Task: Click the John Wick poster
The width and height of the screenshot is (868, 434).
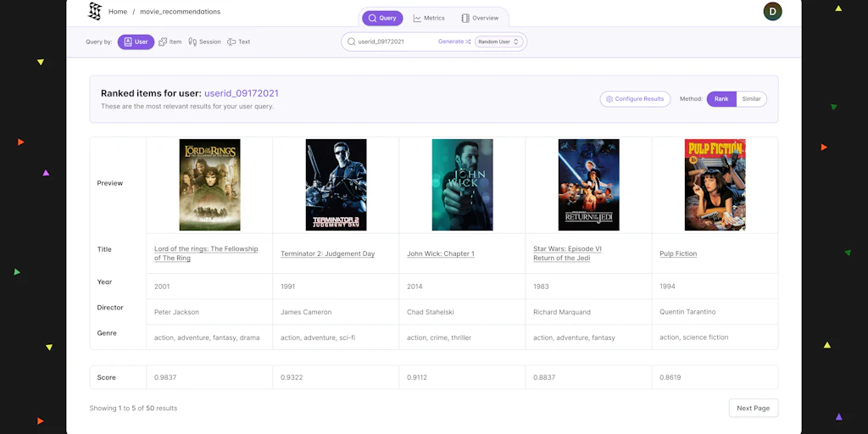Action: [x=462, y=185]
